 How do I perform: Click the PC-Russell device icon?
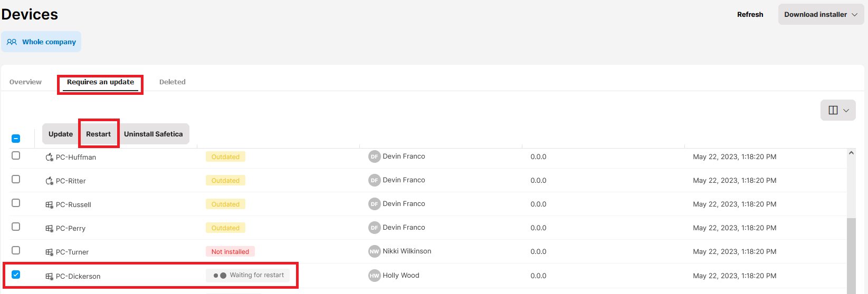[49, 204]
